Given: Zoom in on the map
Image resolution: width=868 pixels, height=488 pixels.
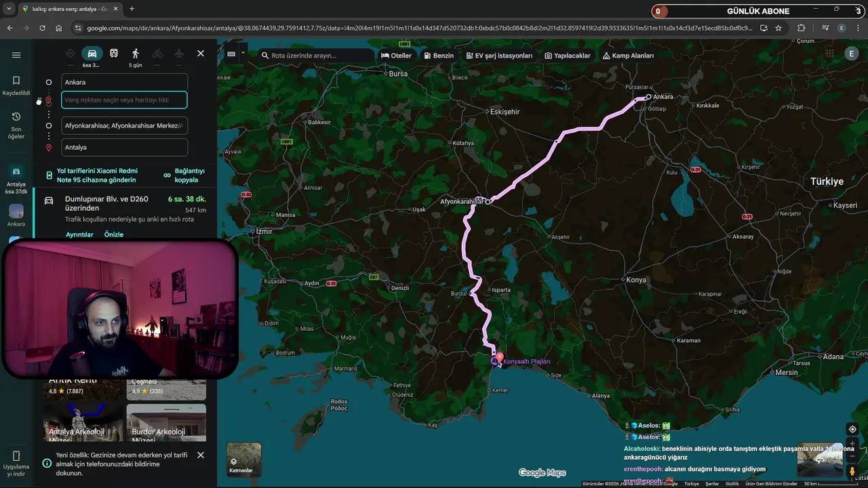Looking at the screenshot, I should click(x=852, y=443).
